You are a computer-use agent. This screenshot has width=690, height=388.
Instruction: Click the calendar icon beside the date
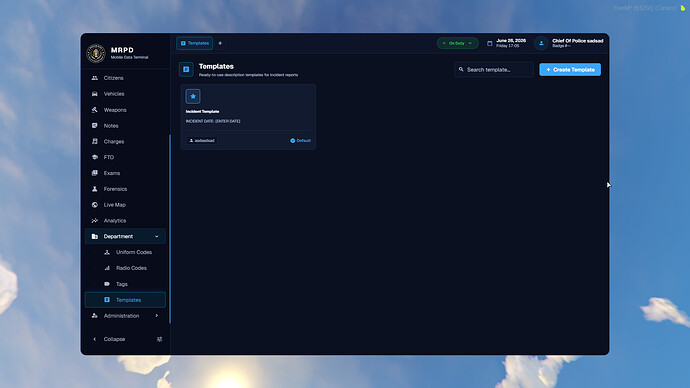tap(489, 43)
